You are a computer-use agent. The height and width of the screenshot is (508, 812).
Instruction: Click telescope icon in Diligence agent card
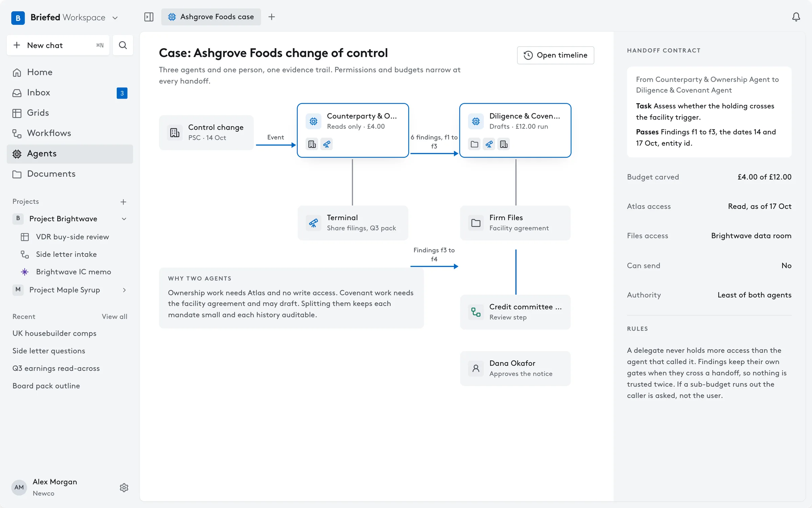(489, 144)
